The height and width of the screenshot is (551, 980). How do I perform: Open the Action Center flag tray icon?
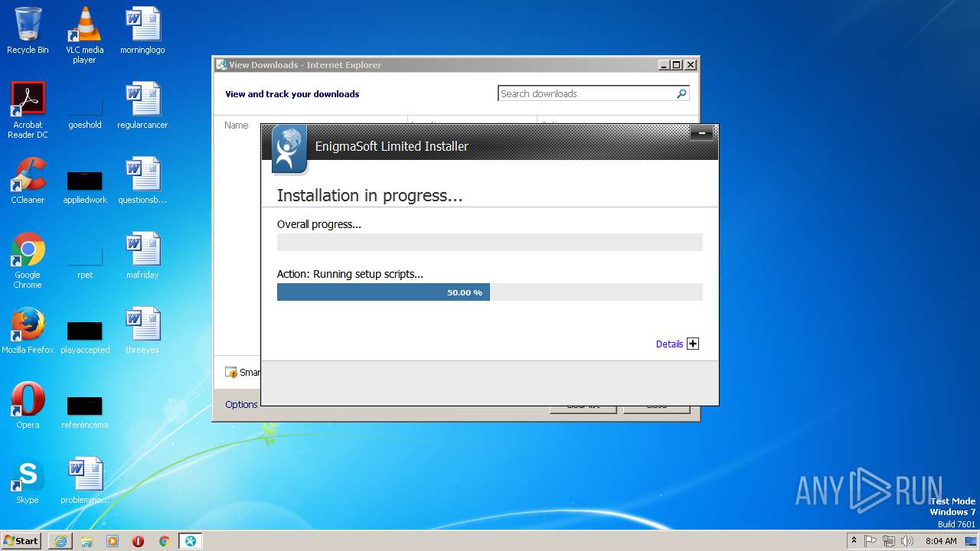[x=871, y=541]
